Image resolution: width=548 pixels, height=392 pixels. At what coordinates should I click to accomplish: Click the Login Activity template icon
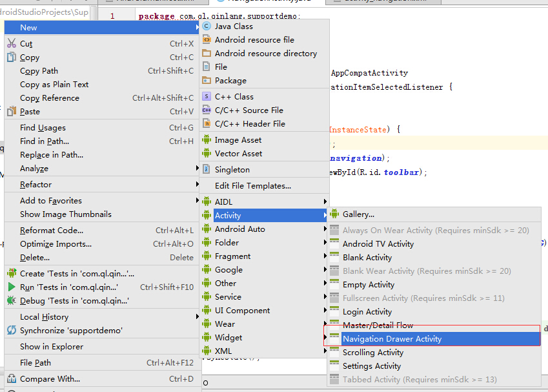(334, 311)
